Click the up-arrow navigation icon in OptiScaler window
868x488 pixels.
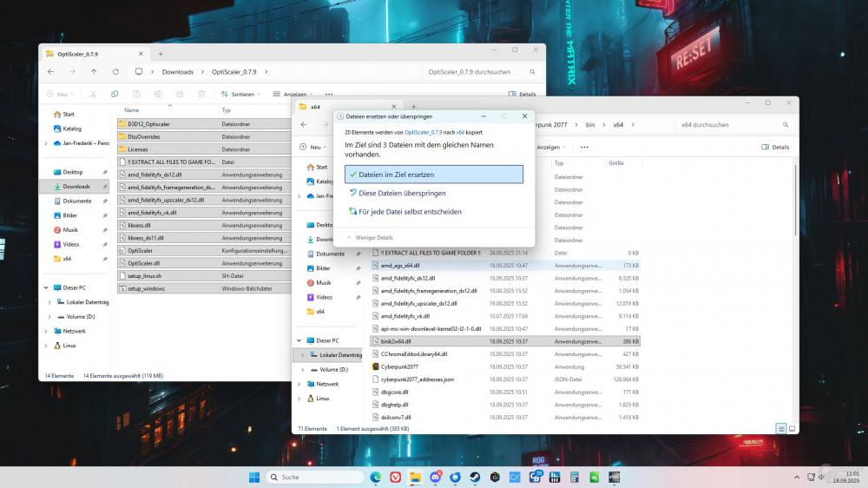coord(94,72)
